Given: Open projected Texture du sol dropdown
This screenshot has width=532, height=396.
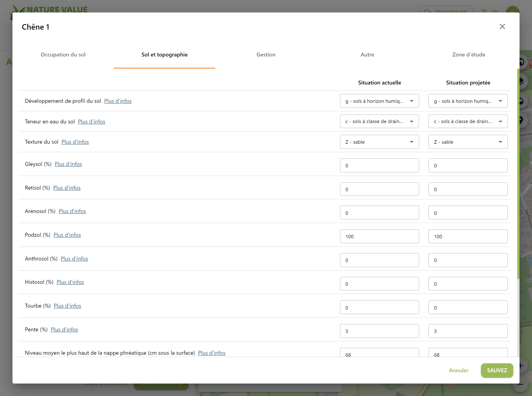Looking at the screenshot, I should click(468, 142).
